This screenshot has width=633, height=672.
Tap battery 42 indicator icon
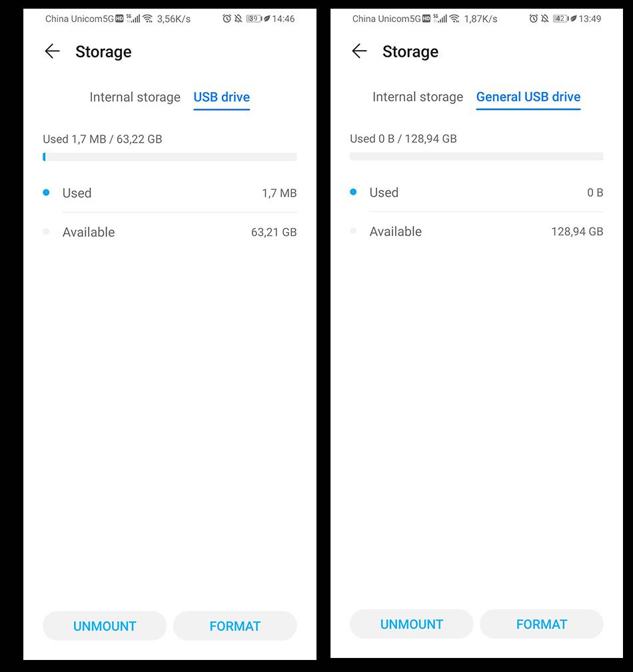coord(560,19)
